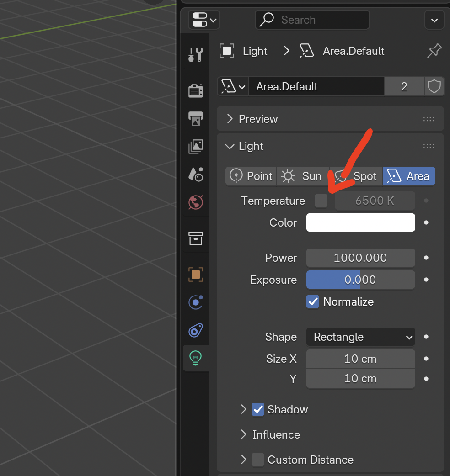The height and width of the screenshot is (476, 450).
Task: Toggle fake user shield button
Action: point(434,87)
